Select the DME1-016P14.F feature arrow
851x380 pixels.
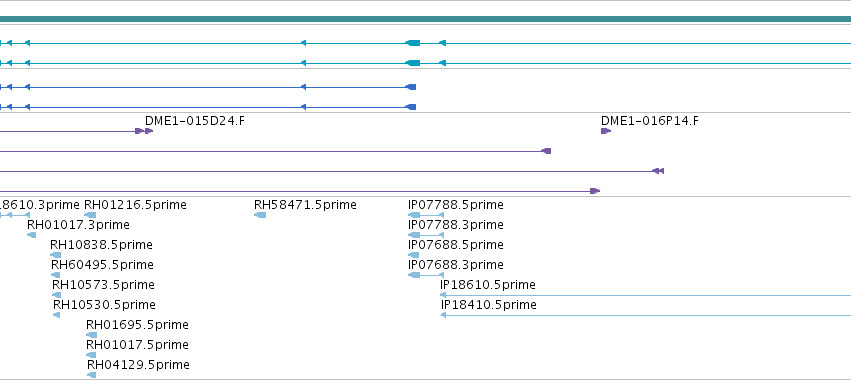pyautogui.click(x=606, y=131)
